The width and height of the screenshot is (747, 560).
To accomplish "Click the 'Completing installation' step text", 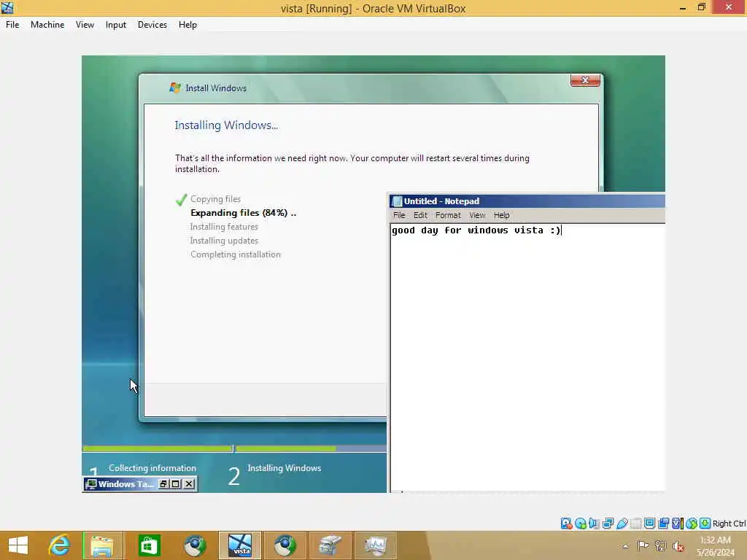I will [236, 254].
